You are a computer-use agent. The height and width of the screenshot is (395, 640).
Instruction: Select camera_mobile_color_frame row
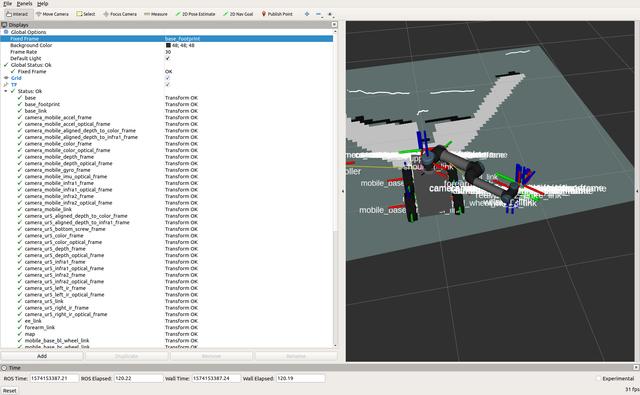click(167, 144)
